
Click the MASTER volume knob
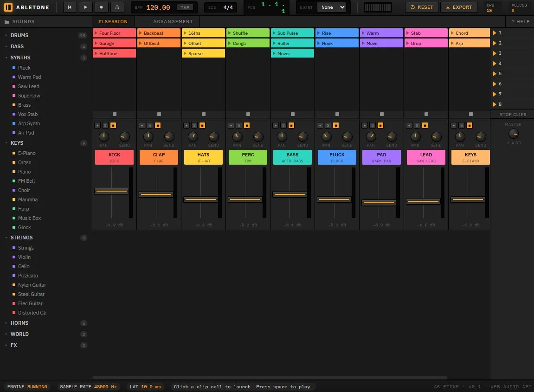(x=513, y=134)
